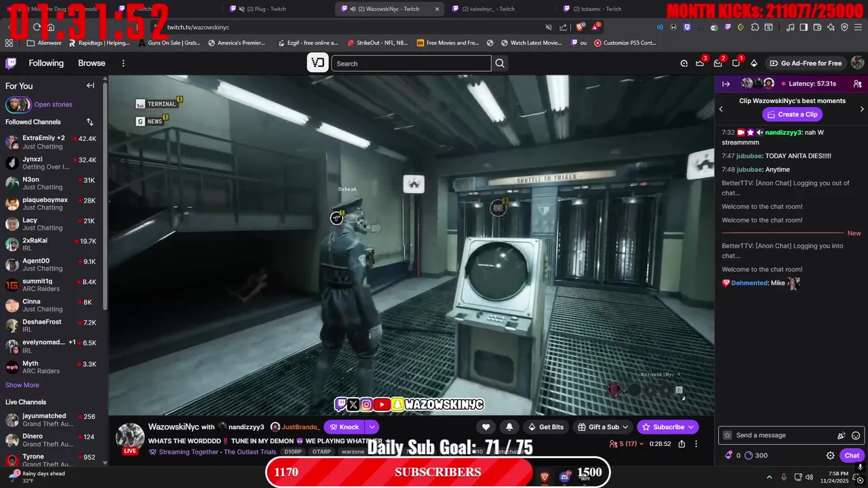Click the search magnifier button

click(x=500, y=63)
